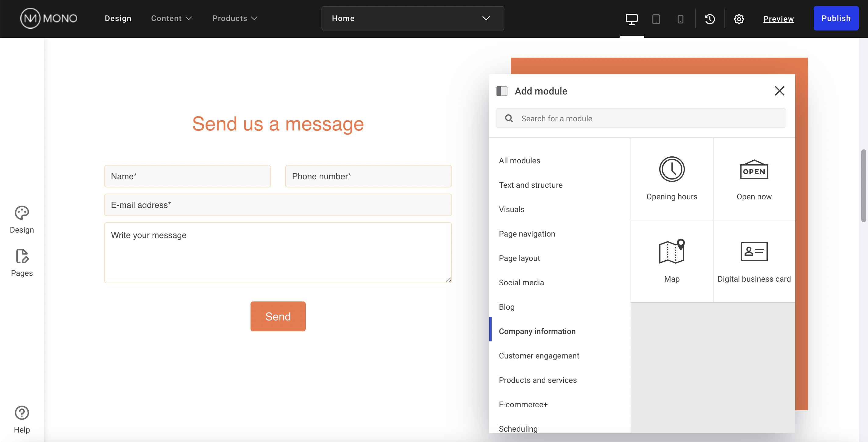Click the orange Send button

click(278, 316)
